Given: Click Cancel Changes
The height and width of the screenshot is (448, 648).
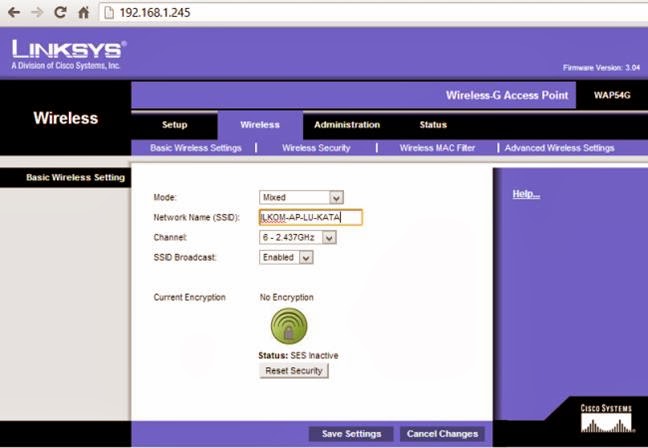Looking at the screenshot, I should [x=442, y=434].
